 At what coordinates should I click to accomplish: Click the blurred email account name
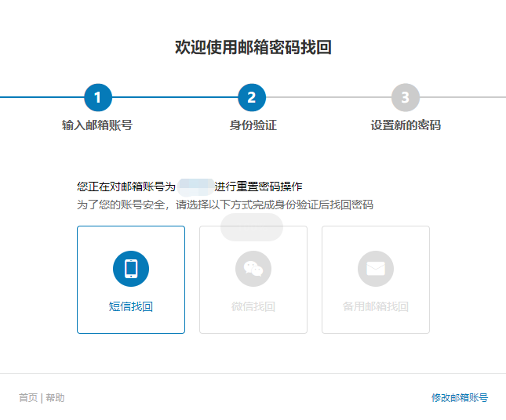[195, 186]
